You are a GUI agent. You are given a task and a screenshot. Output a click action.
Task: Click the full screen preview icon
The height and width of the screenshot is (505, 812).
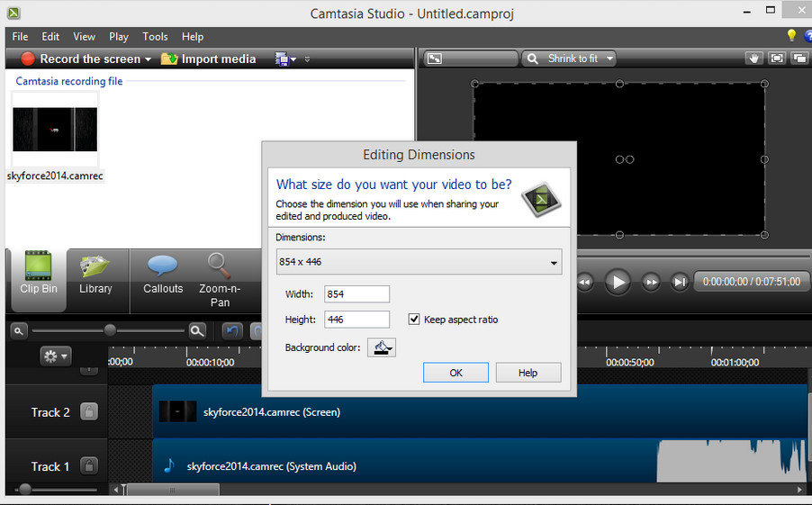777,59
